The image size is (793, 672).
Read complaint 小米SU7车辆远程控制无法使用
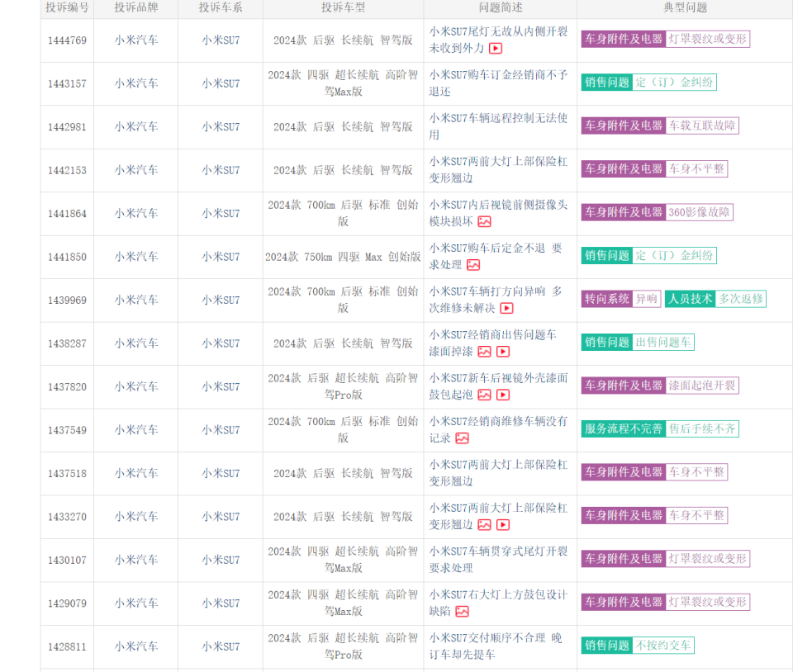pos(498,127)
